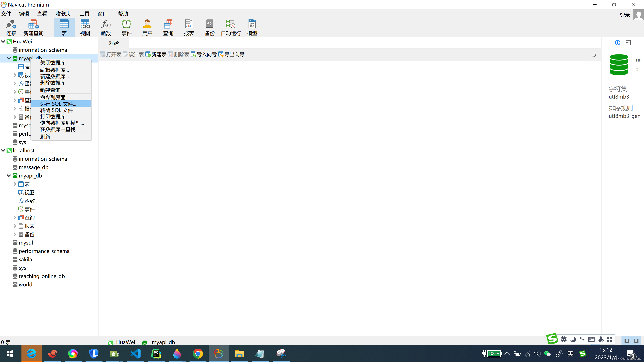Expand 备份 under localhost myapi_db

coord(15,234)
